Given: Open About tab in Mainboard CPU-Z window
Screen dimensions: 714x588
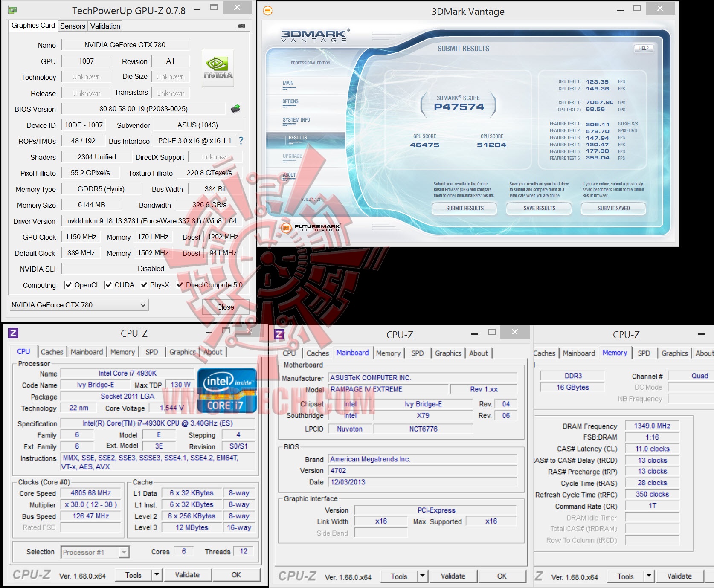Looking at the screenshot, I should tap(479, 353).
